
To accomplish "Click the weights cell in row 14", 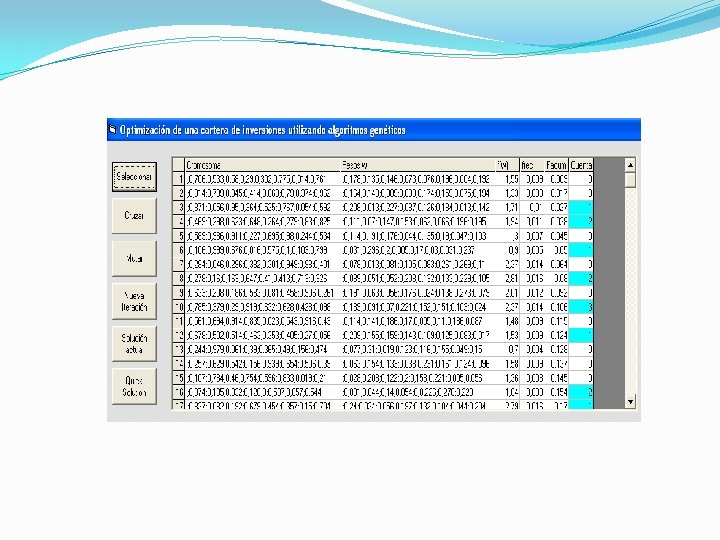I will click(x=418, y=364).
